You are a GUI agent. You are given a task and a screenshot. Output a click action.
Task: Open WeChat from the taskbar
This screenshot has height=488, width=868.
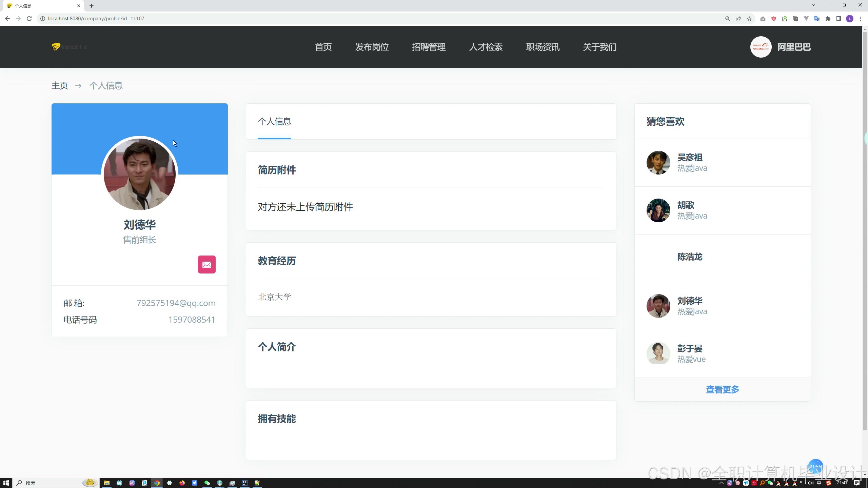(207, 483)
